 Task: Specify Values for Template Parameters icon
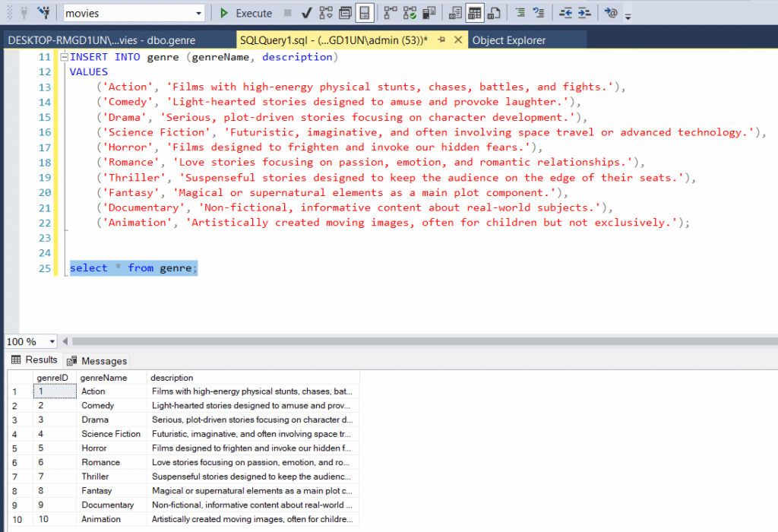(x=611, y=13)
